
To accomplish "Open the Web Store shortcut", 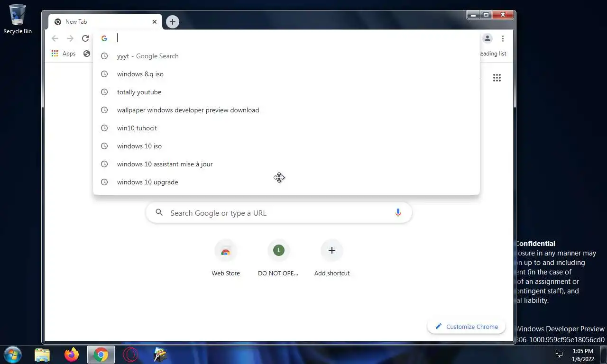I will click(226, 258).
